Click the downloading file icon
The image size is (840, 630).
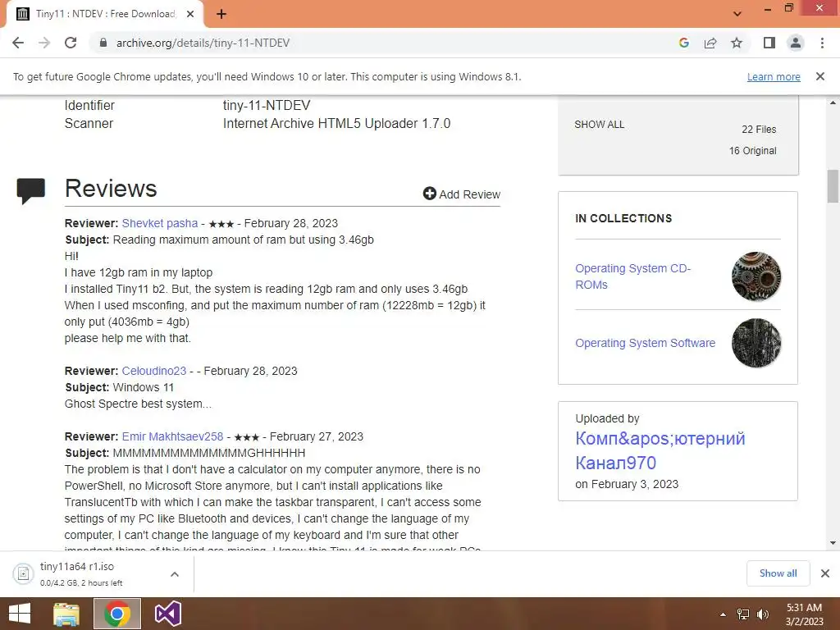[24, 573]
